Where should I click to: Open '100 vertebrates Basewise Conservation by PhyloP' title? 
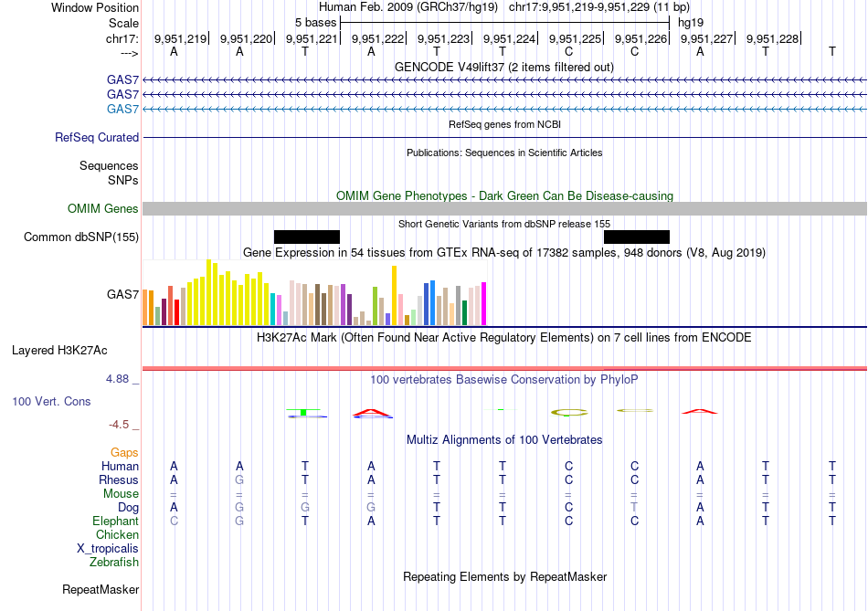point(504,380)
